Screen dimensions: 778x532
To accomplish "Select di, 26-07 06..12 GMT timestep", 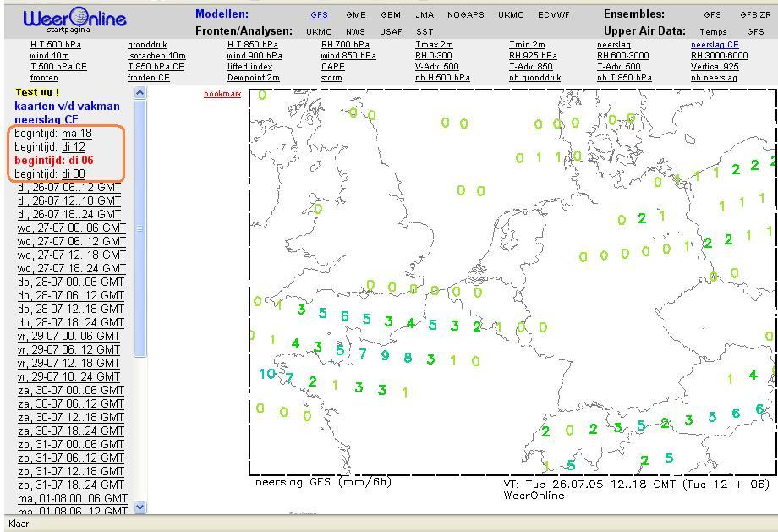I will pyautogui.click(x=69, y=187).
